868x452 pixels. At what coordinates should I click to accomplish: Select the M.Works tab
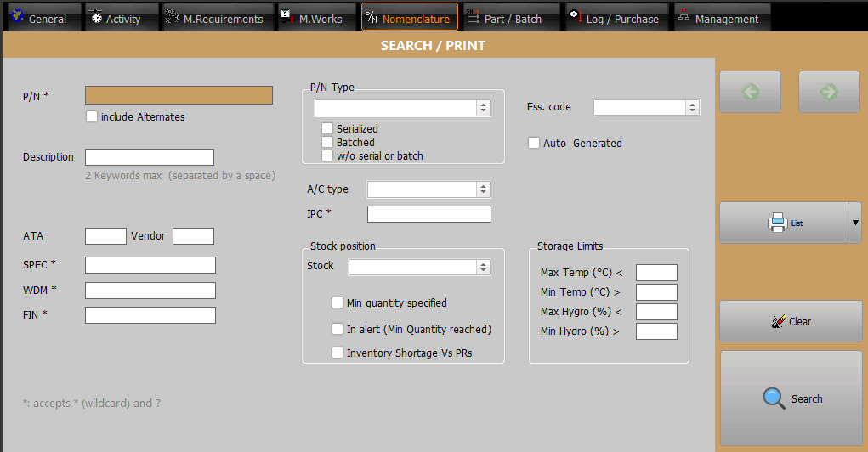click(x=316, y=17)
